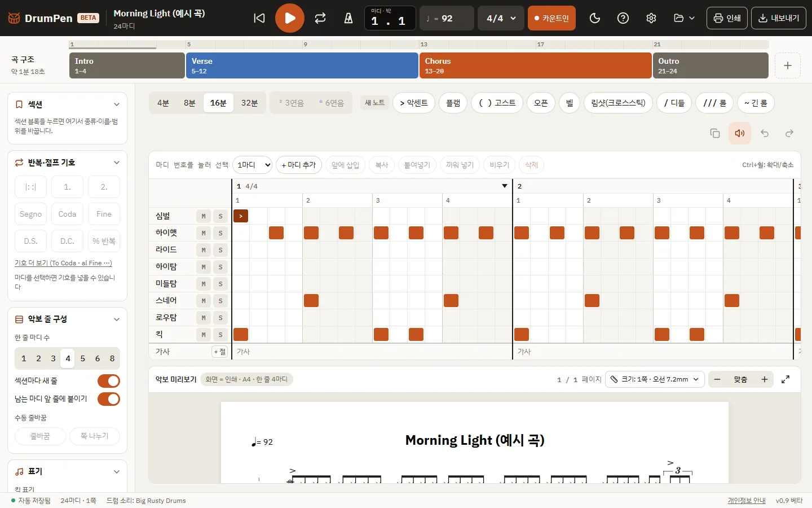Open the 1마디 measure count dropdown
Image resolution: width=812 pixels, height=508 pixels.
coord(252,165)
